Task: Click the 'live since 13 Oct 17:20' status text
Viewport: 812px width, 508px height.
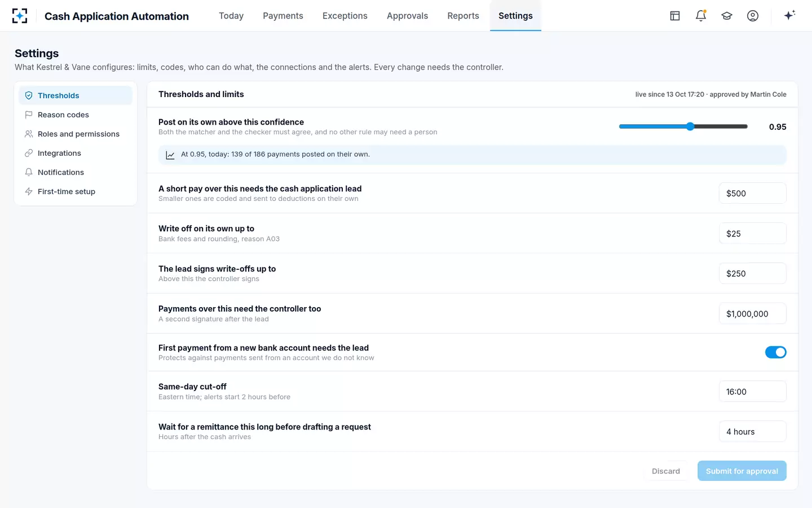Action: point(670,94)
